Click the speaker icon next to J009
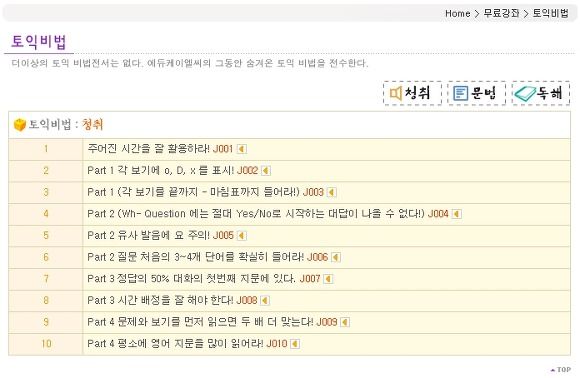Image resolution: width=580 pixels, height=378 pixels. tap(345, 322)
